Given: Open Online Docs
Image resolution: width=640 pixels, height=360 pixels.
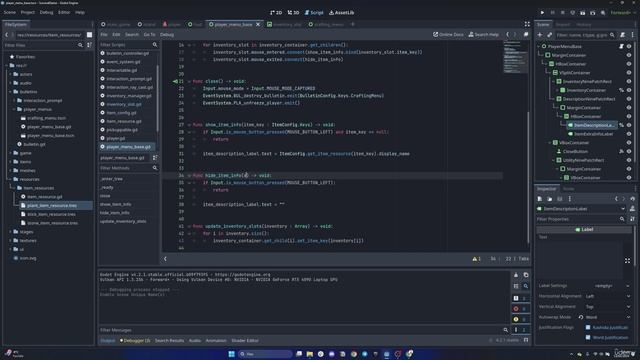Looking at the screenshot, I should coord(448,35).
